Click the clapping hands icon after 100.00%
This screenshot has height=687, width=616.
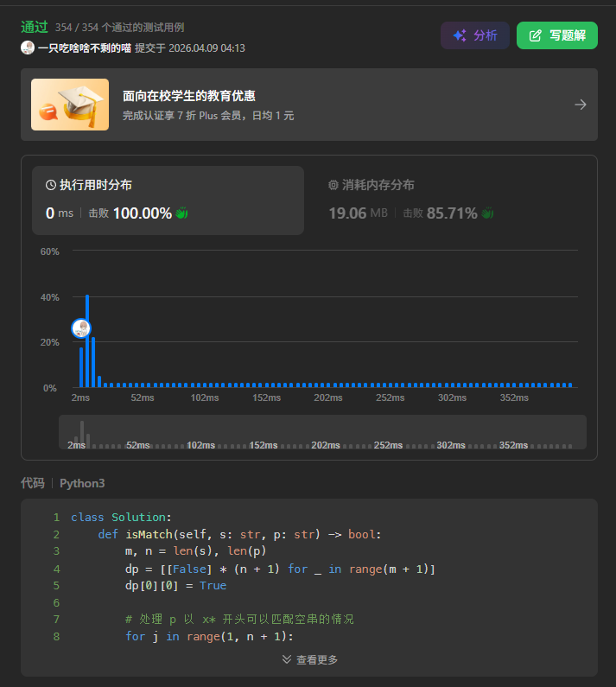click(181, 213)
